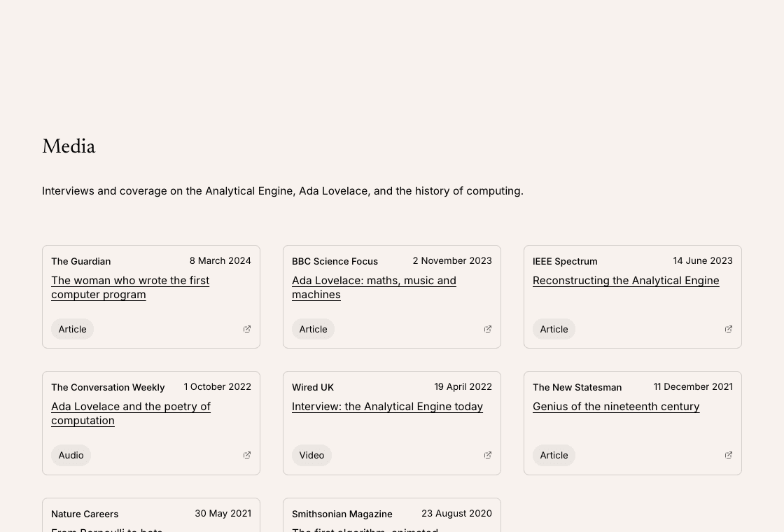784x532 pixels.
Task: Click the date '8 March 2024'
Action: (220, 260)
